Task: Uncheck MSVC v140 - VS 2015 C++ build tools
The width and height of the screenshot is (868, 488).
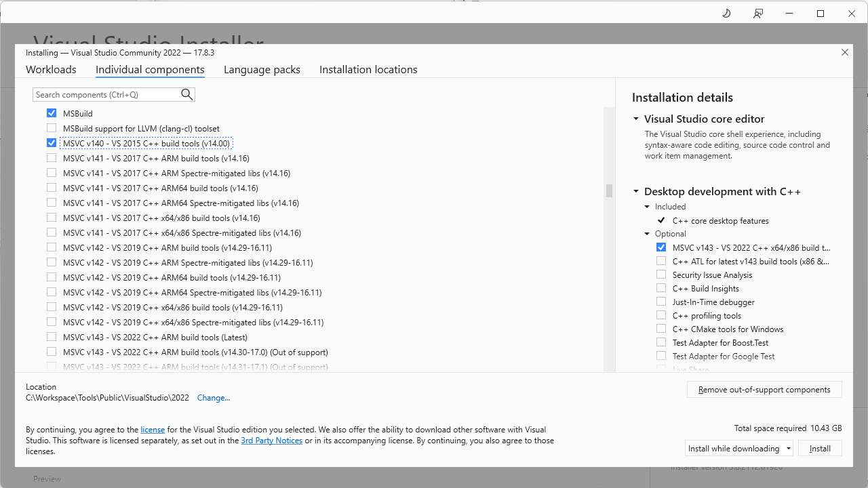Action: tap(51, 142)
